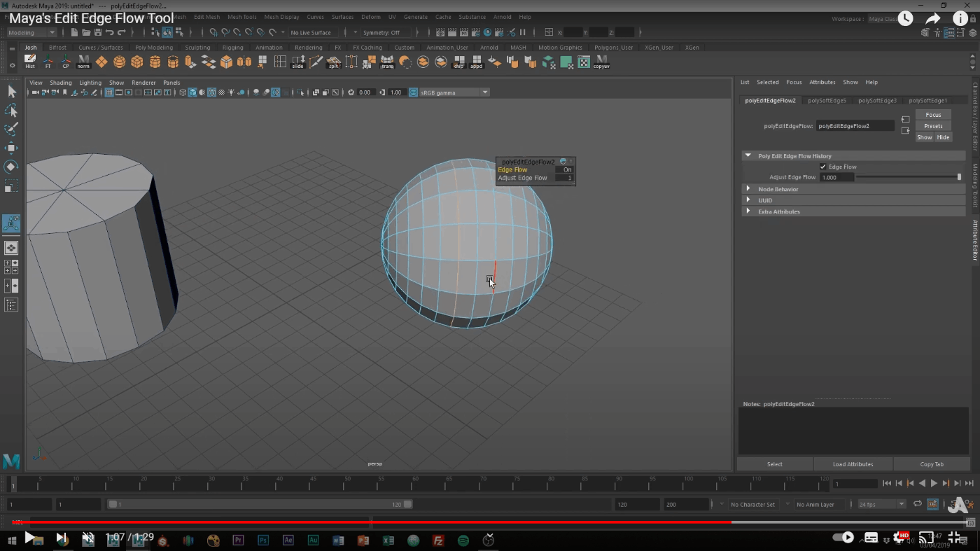This screenshot has width=980, height=551.
Task: Click the YouTube share arrow icon
Action: (933, 19)
